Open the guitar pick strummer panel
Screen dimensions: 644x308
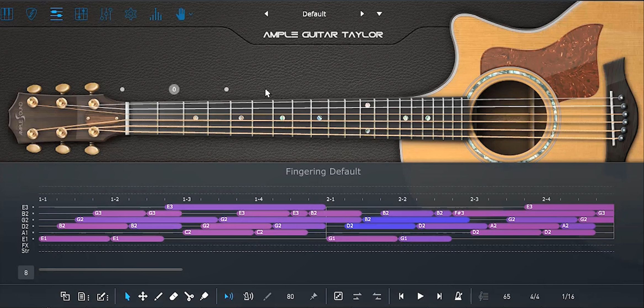tap(31, 14)
